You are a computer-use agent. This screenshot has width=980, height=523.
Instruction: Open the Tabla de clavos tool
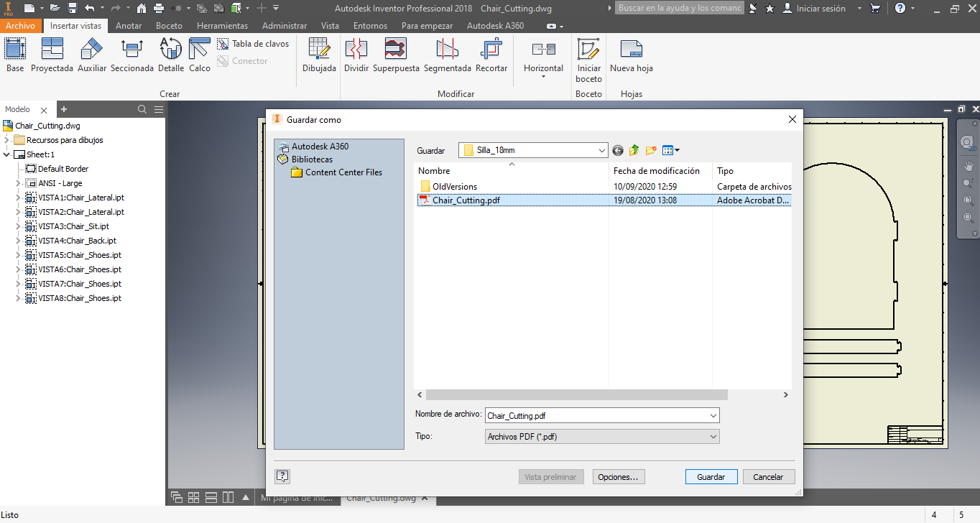pos(253,44)
